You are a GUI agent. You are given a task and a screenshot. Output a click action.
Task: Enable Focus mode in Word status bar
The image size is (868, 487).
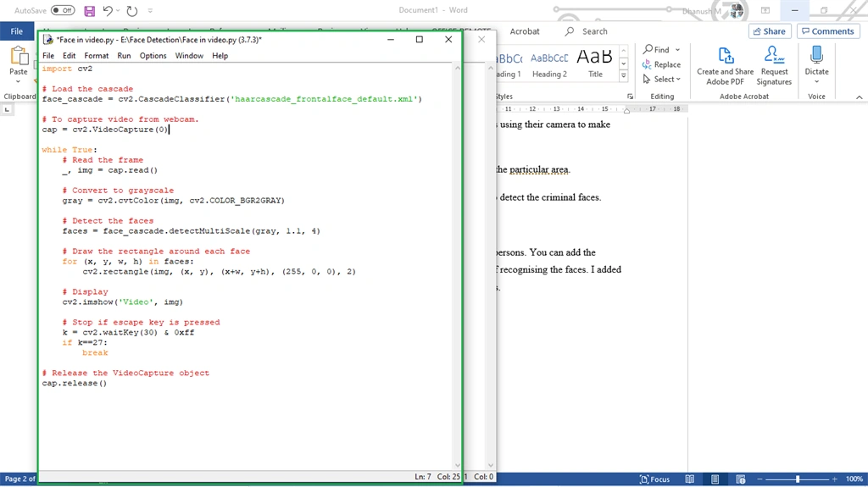(x=654, y=479)
